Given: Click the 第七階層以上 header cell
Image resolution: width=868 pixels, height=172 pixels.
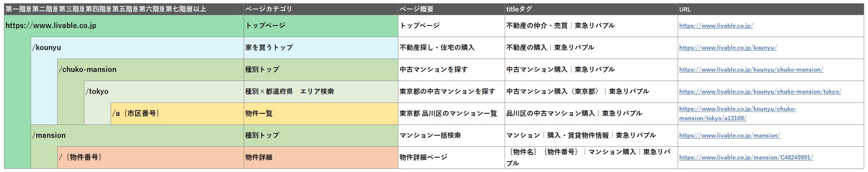Looking at the screenshot, I should [186, 9].
